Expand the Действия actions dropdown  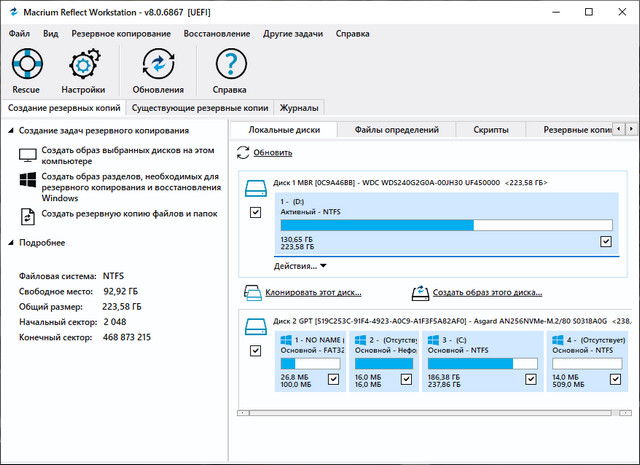point(300,266)
